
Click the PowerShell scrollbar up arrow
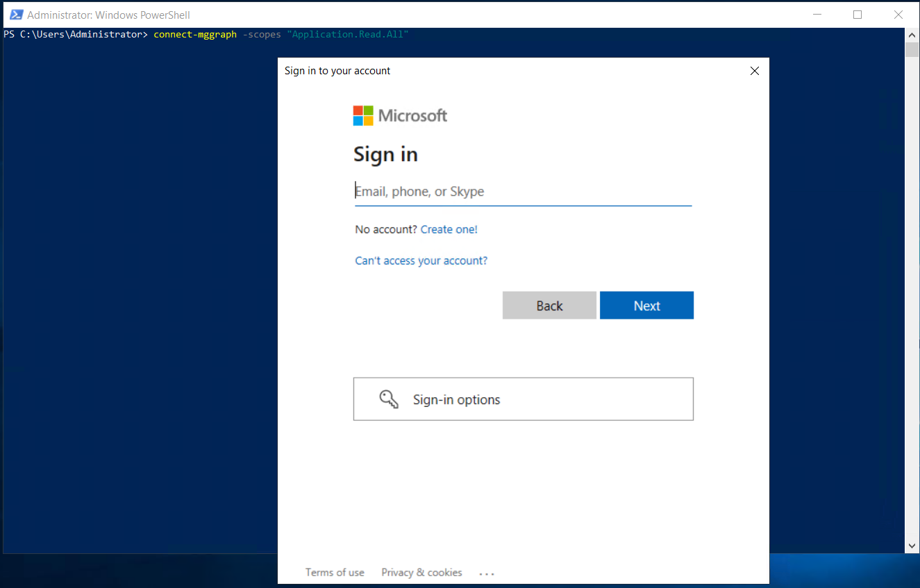(x=912, y=34)
